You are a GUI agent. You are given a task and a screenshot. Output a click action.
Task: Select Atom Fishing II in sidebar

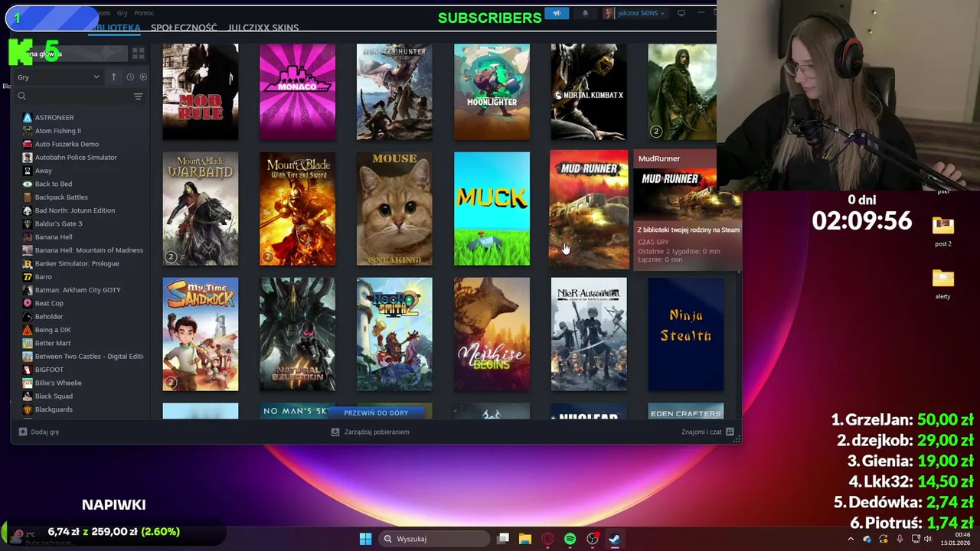[57, 131]
